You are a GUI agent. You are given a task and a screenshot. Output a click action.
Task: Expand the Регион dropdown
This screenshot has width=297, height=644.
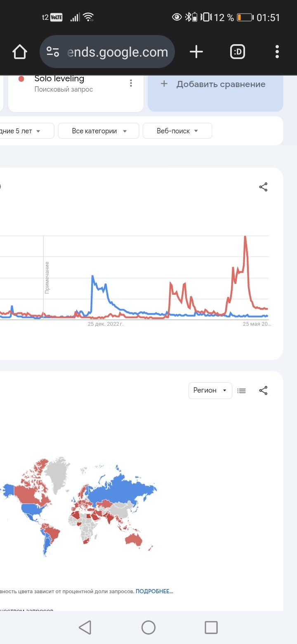pyautogui.click(x=210, y=390)
